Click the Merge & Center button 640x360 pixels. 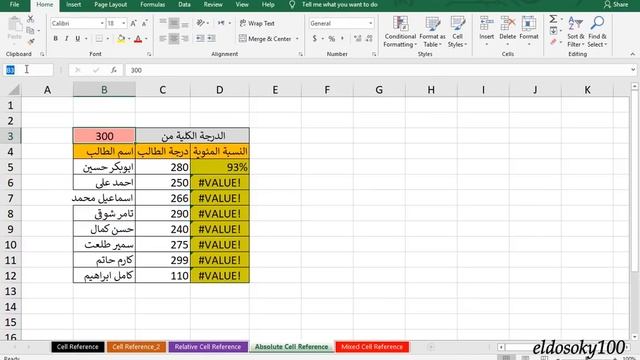tap(265, 39)
